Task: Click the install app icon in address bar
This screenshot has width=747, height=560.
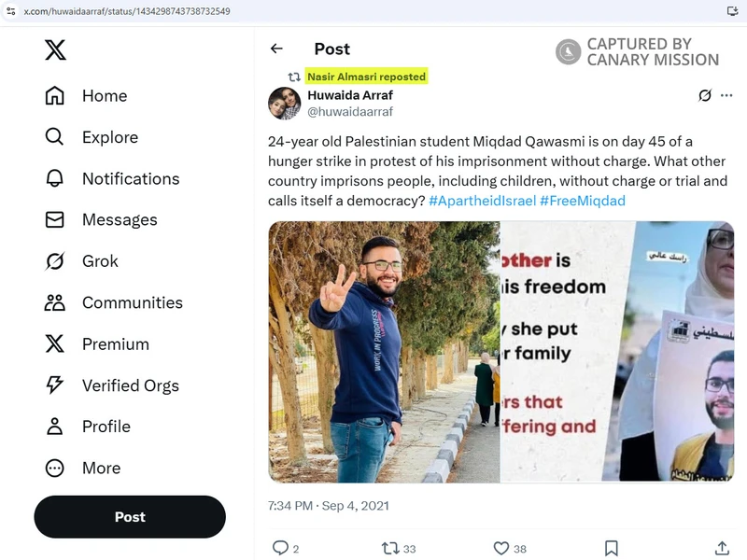Action: (x=733, y=11)
